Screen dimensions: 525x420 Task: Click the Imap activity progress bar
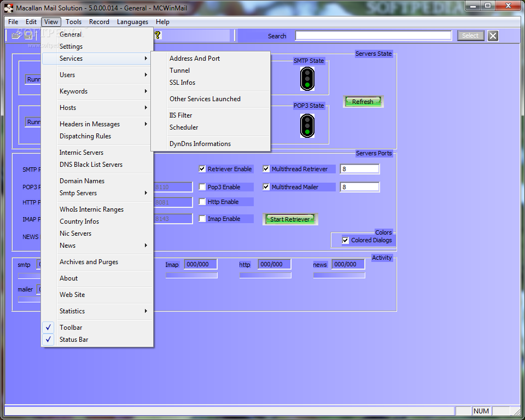191,275
